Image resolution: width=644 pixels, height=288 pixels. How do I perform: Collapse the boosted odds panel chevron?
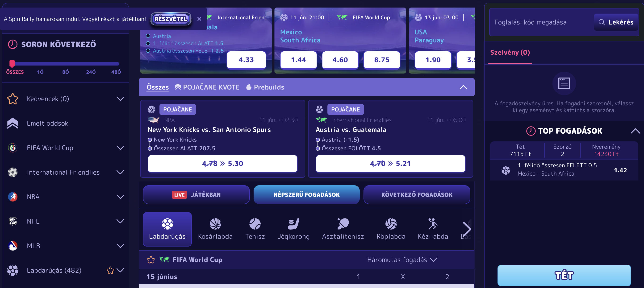click(463, 87)
